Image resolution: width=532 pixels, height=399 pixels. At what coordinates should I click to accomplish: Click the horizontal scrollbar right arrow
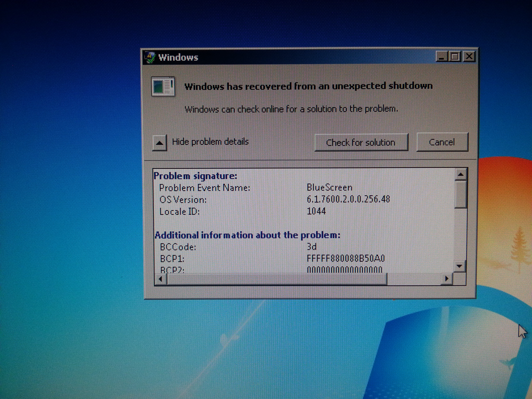click(447, 279)
